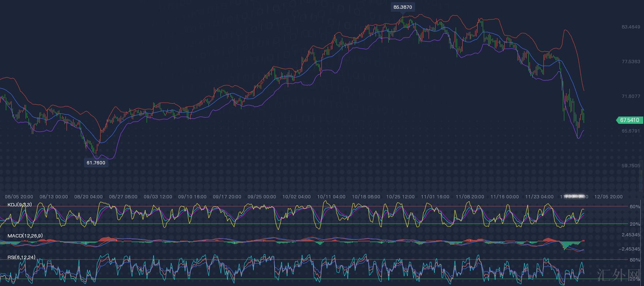Click the KDJ panel 80% level label
Image resolution: width=644 pixels, height=286 pixels.
[634, 207]
